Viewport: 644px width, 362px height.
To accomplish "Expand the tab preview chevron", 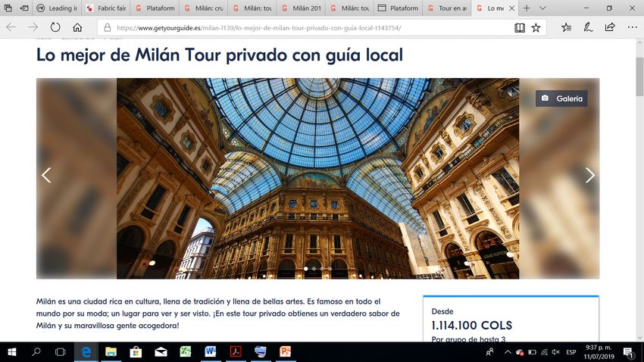I will point(542,8).
